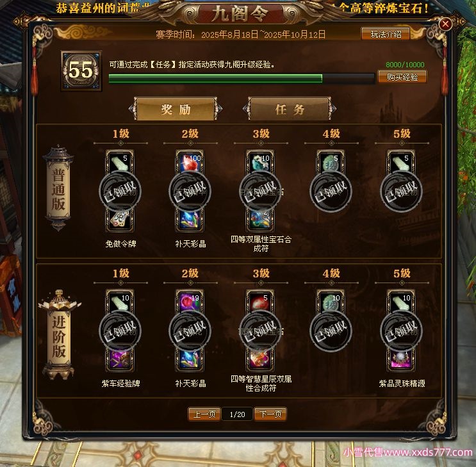476x467 pixels.
Task: Select the 四等智慧星辰双属性合成符 icon
Action: pyautogui.click(x=261, y=360)
